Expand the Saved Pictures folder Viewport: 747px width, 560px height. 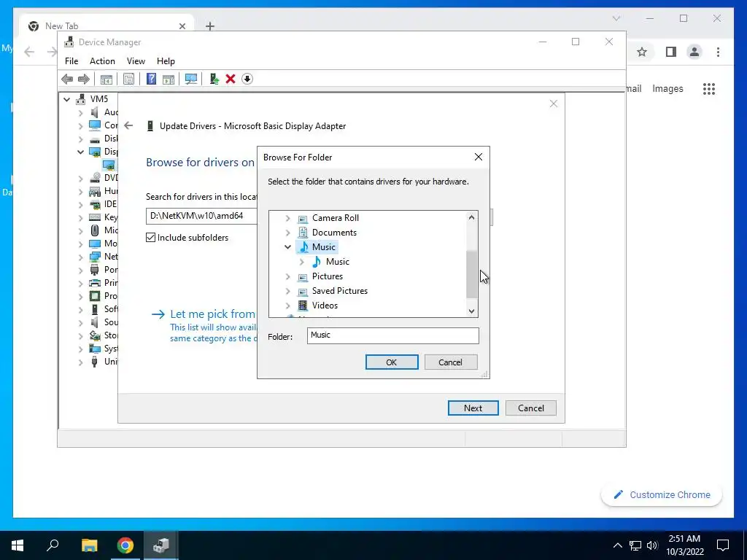click(287, 291)
